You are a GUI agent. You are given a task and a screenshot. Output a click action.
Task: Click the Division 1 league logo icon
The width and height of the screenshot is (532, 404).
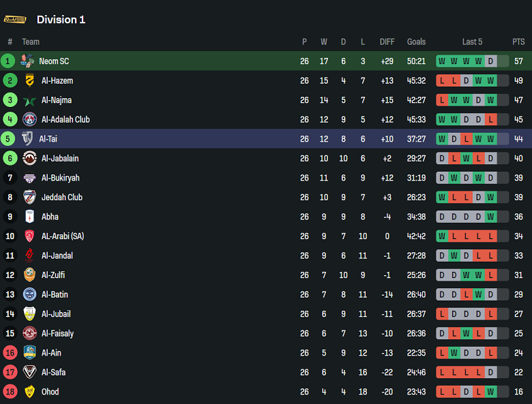(16, 19)
